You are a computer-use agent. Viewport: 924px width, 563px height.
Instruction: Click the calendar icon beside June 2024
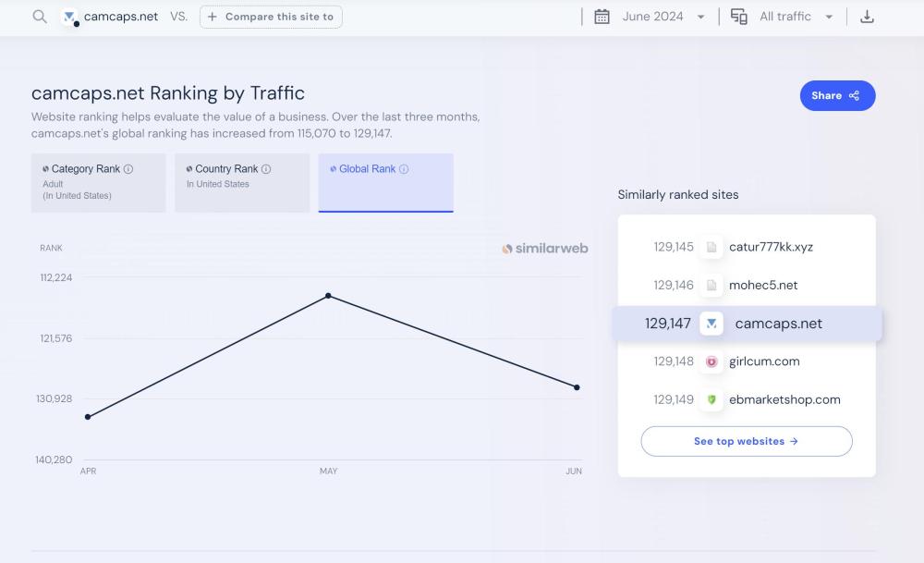tap(602, 17)
